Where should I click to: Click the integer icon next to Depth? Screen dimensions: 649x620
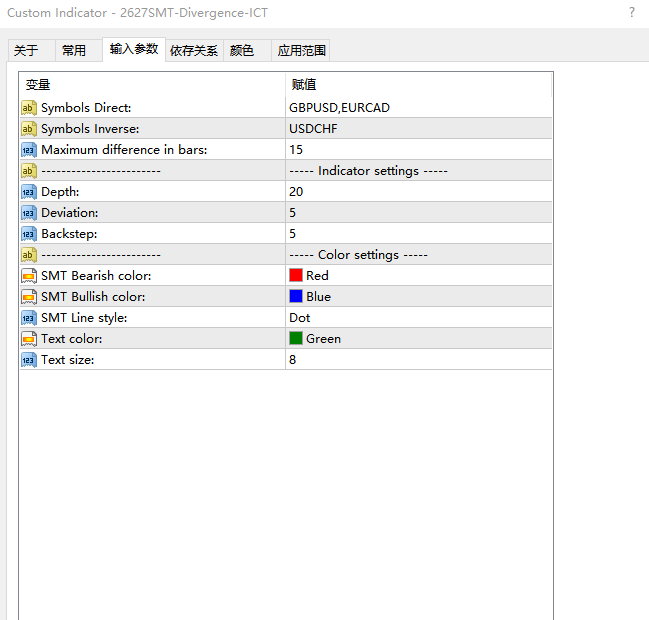click(28, 192)
